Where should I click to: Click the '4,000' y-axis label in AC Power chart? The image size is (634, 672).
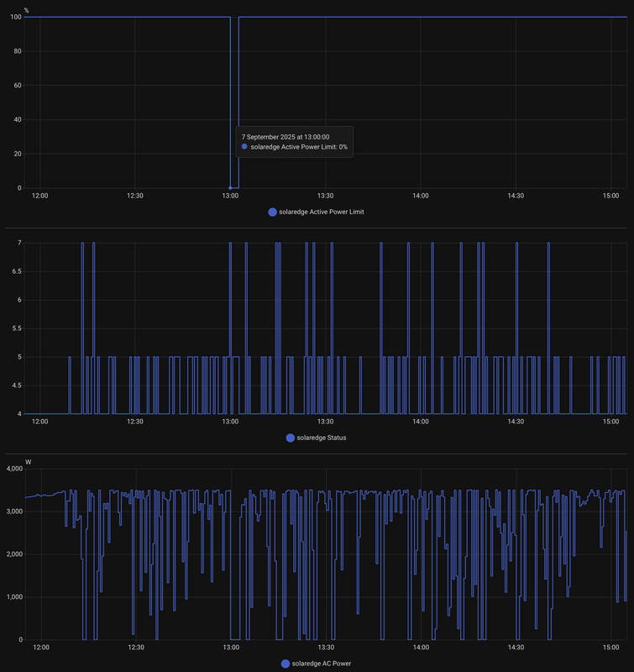14,469
